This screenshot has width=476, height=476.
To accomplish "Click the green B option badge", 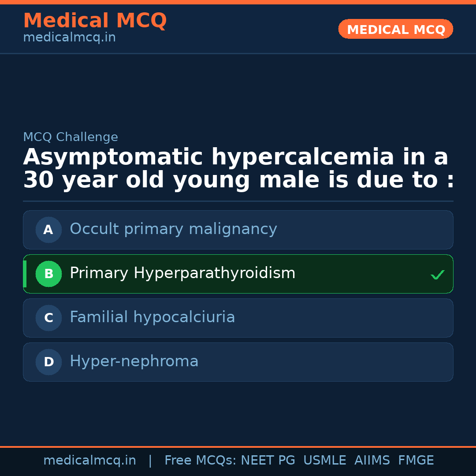I will [x=48, y=274].
